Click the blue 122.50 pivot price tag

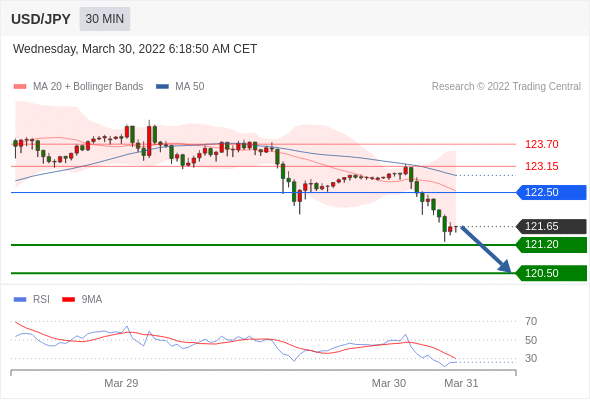[551, 192]
